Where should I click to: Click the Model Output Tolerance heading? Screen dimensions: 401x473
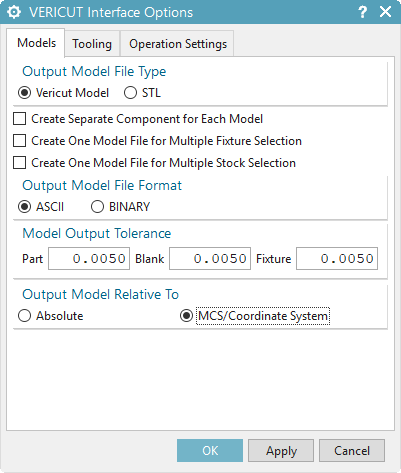coord(96,233)
